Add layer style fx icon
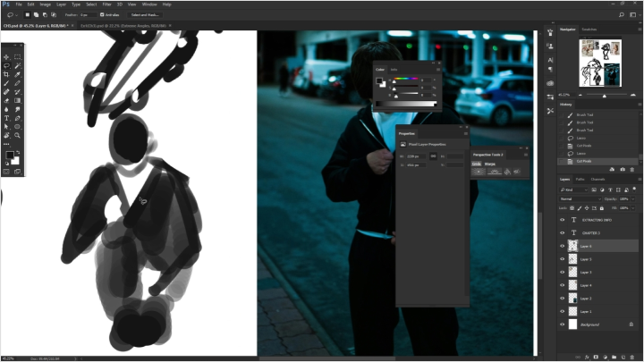This screenshot has height=362, width=644. pyautogui.click(x=587, y=357)
